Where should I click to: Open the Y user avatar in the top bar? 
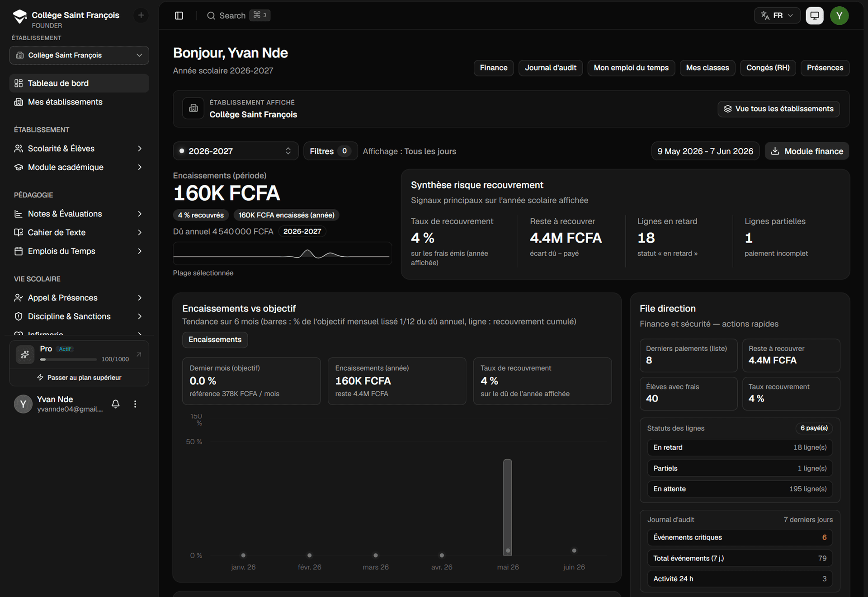[840, 15]
